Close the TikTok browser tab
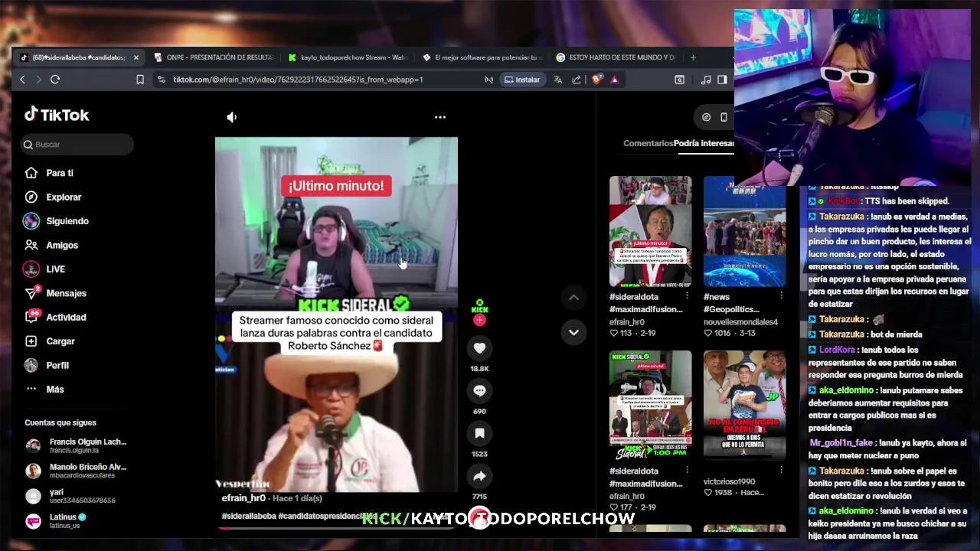The image size is (980, 551). click(x=136, y=57)
